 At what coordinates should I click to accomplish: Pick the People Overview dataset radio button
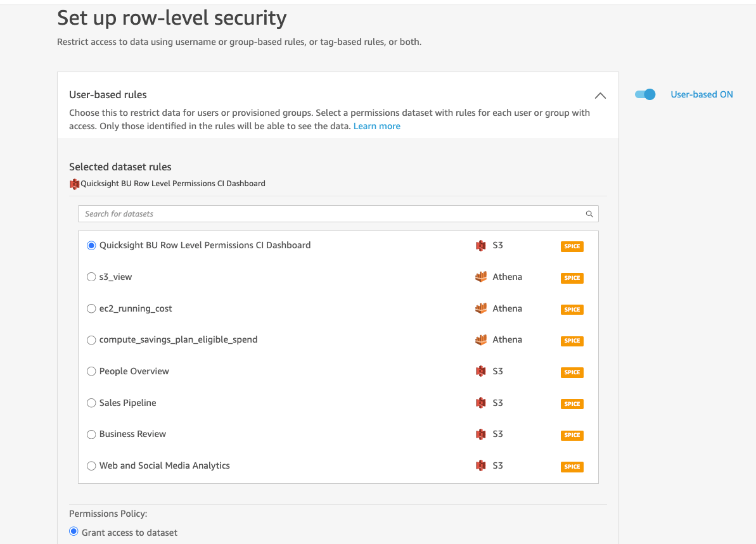click(91, 371)
